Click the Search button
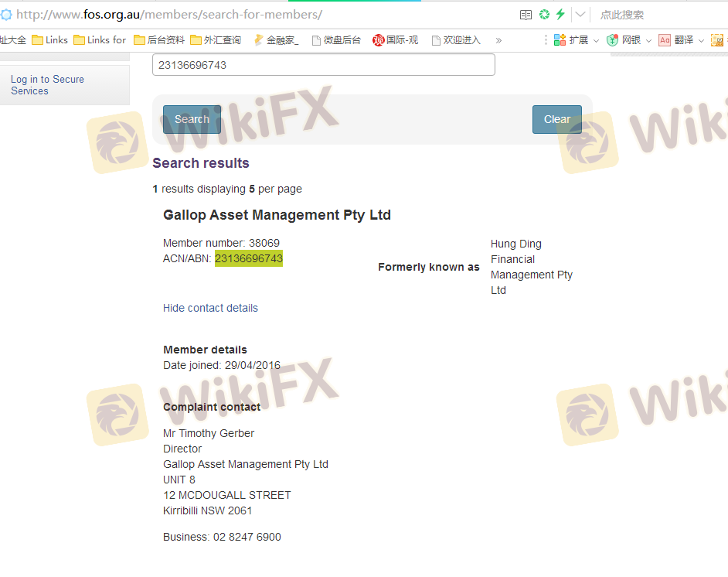The width and height of the screenshot is (728, 577). pos(192,119)
